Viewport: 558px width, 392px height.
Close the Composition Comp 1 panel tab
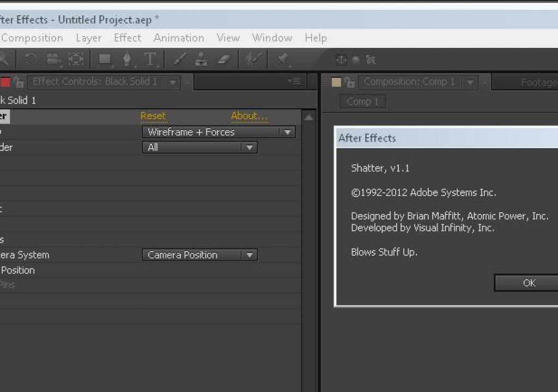[x=484, y=82]
